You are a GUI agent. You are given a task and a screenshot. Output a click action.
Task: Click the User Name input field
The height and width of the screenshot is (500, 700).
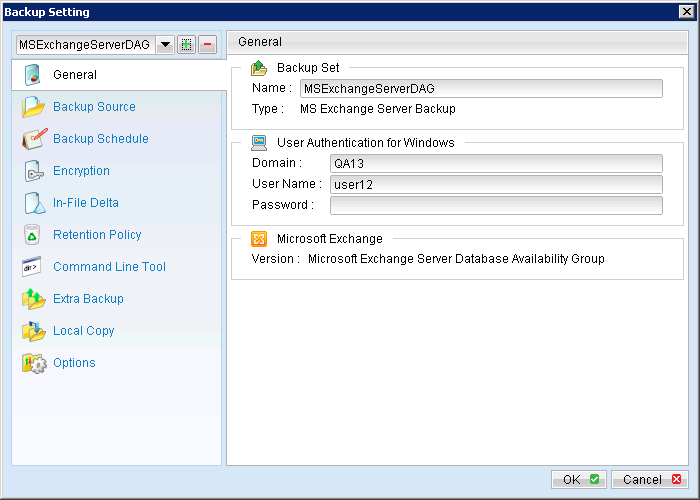pyautogui.click(x=496, y=184)
